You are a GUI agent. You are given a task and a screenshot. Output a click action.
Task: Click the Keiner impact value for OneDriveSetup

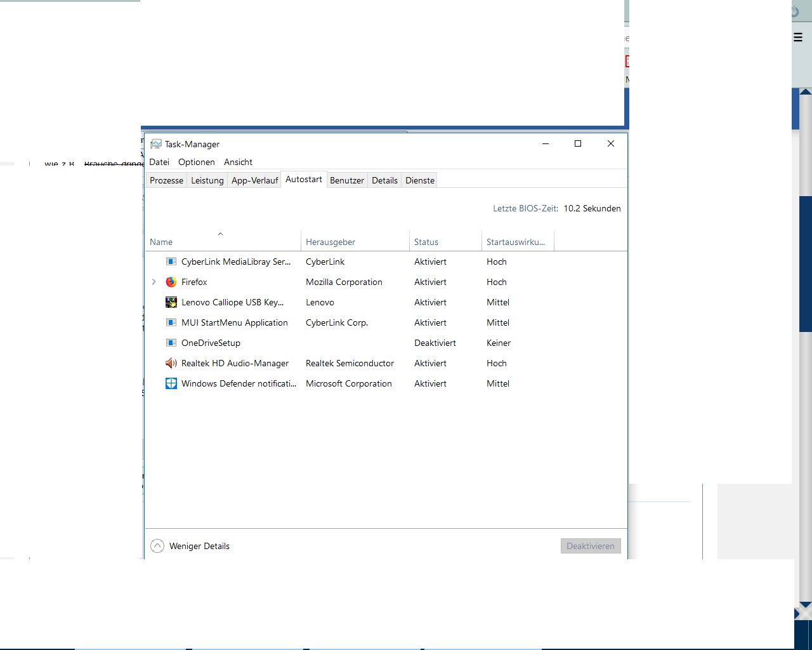(499, 343)
